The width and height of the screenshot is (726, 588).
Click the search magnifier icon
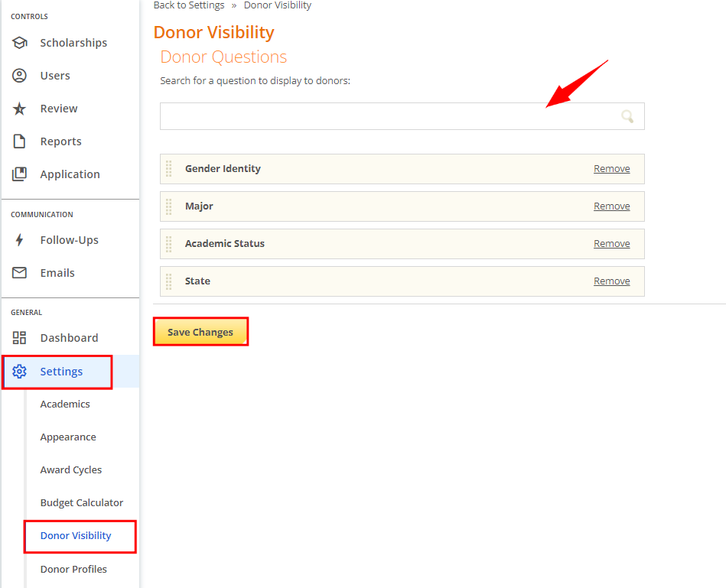pos(627,115)
